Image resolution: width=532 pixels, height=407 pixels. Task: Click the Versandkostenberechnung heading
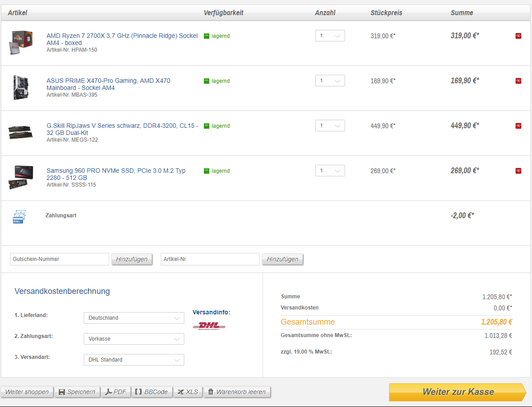62,291
